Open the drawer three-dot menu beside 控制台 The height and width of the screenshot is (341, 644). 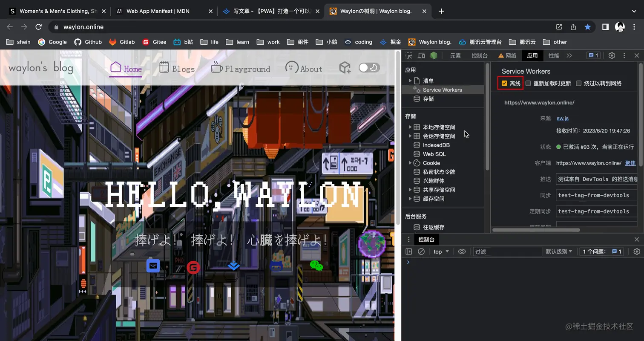click(408, 240)
